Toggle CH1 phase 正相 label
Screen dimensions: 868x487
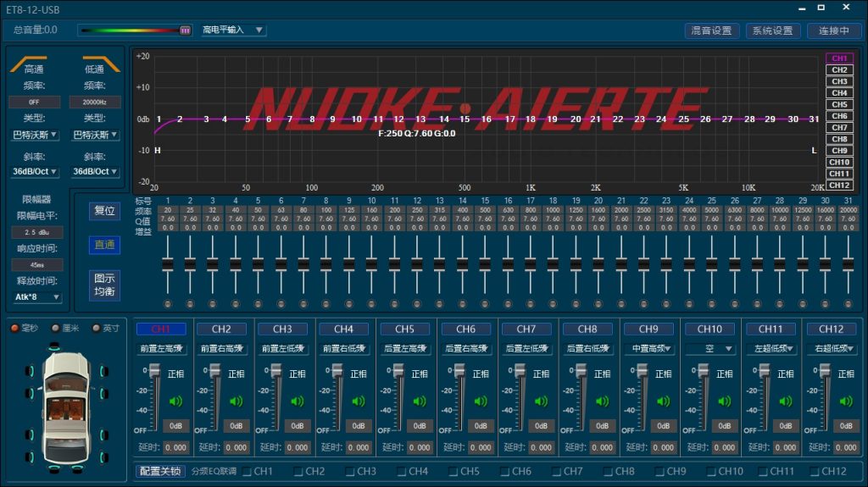click(x=175, y=374)
